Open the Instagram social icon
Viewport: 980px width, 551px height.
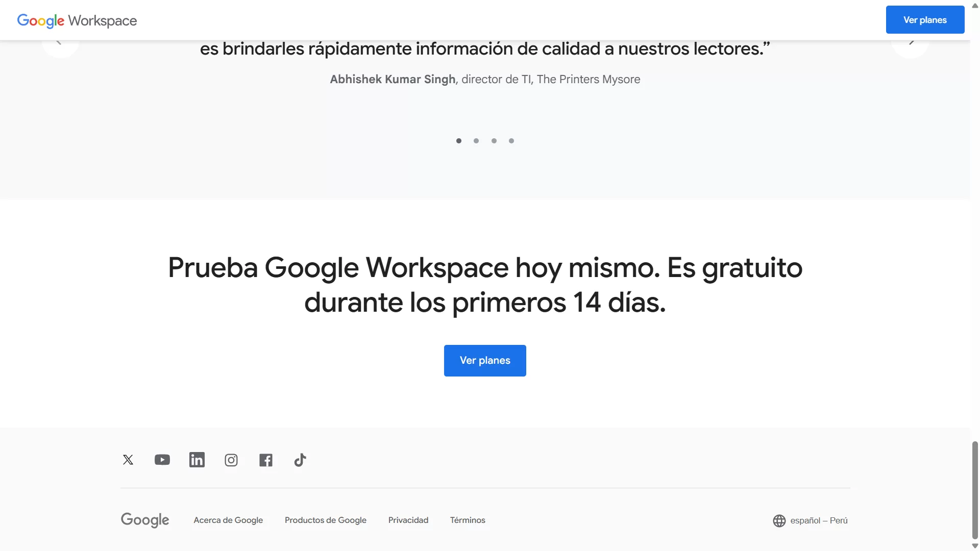tap(231, 460)
